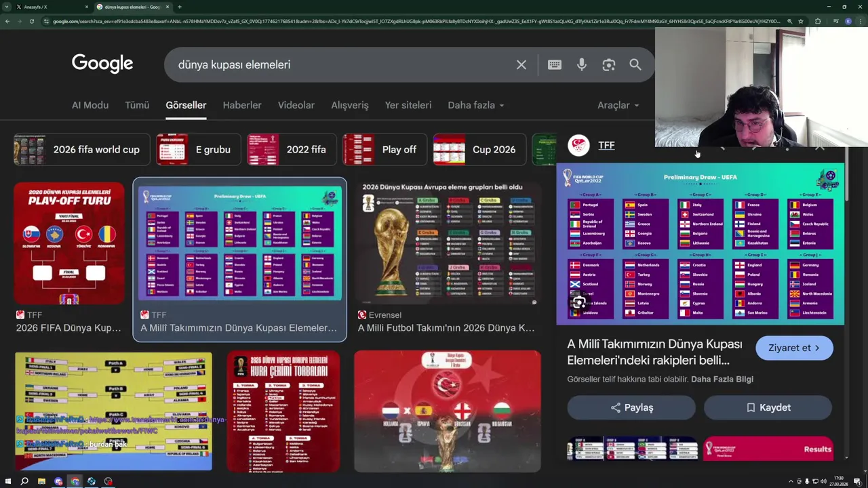The width and height of the screenshot is (868, 488).
Task: Switch to Tümü results tab
Action: tap(137, 105)
